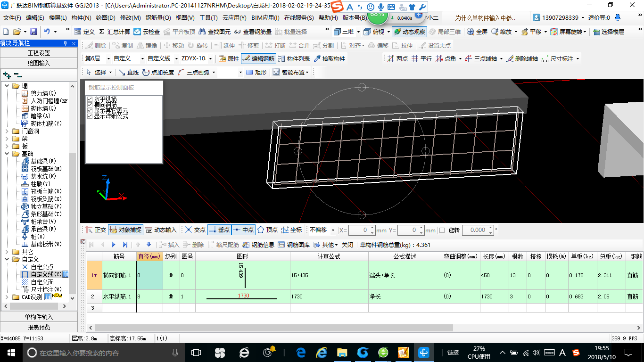Open the 视图(V) menu

pyautogui.click(x=185, y=18)
